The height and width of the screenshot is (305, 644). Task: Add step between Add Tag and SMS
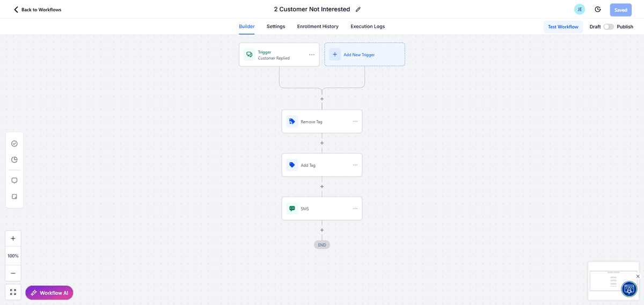(322, 187)
